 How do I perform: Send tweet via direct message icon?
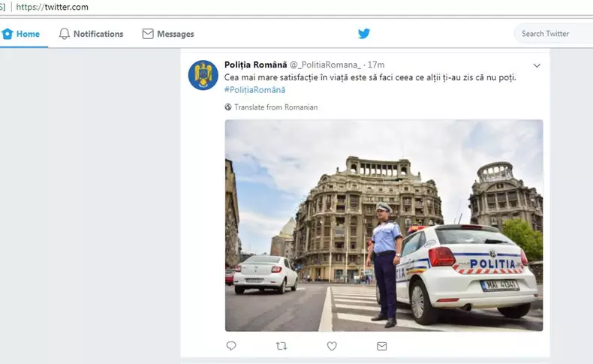(382, 346)
